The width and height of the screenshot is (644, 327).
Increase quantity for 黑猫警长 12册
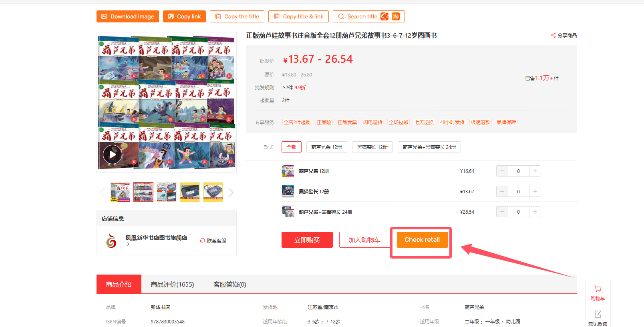pos(535,191)
